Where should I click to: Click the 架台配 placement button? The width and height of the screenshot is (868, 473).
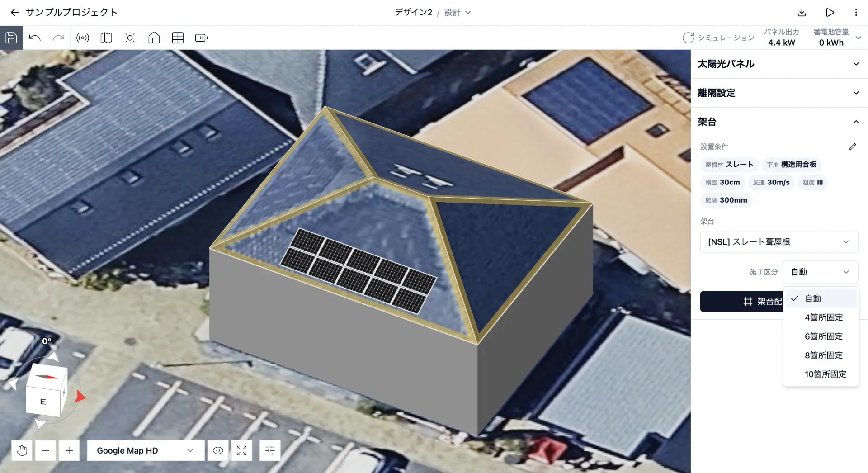coord(741,301)
